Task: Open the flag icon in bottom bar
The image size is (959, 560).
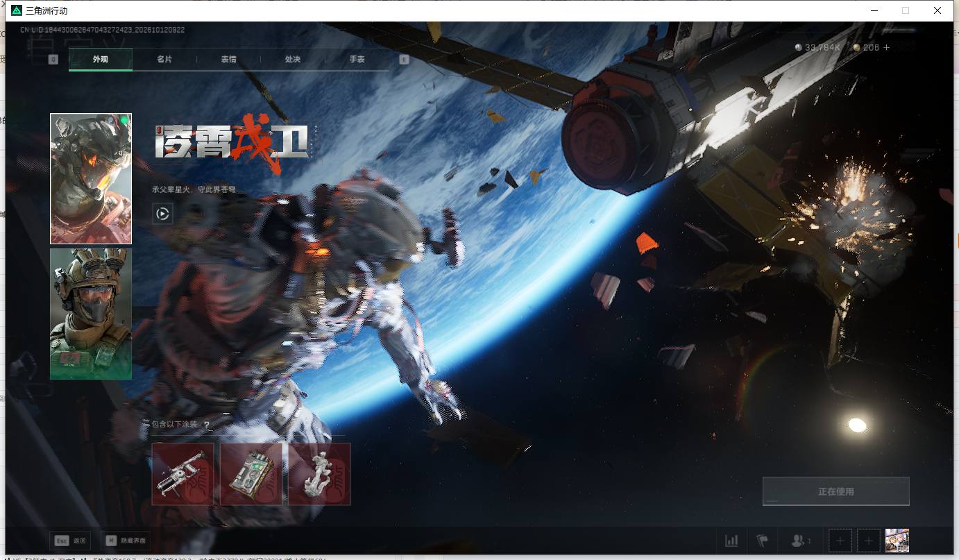Action: click(x=763, y=541)
